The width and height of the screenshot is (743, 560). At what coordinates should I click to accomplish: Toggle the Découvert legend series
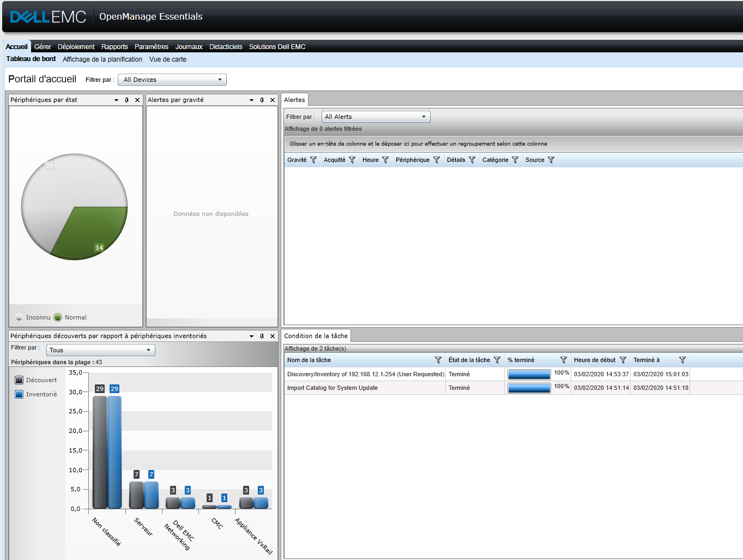point(36,380)
